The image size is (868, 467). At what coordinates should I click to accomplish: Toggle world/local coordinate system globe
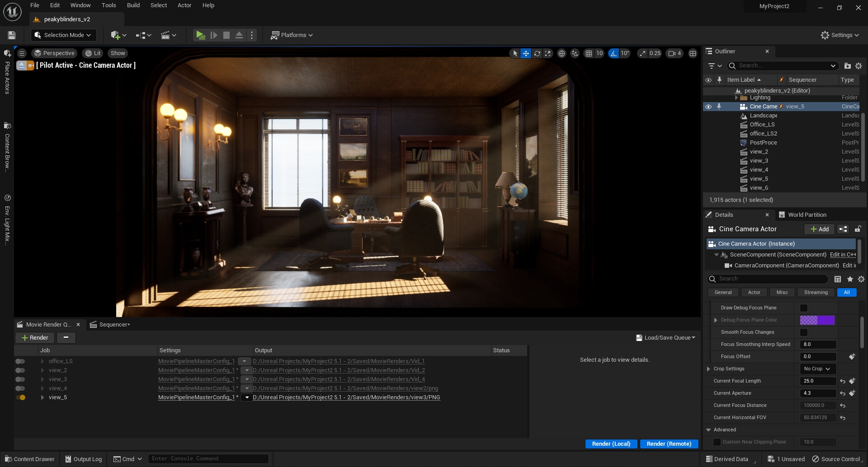[561, 53]
